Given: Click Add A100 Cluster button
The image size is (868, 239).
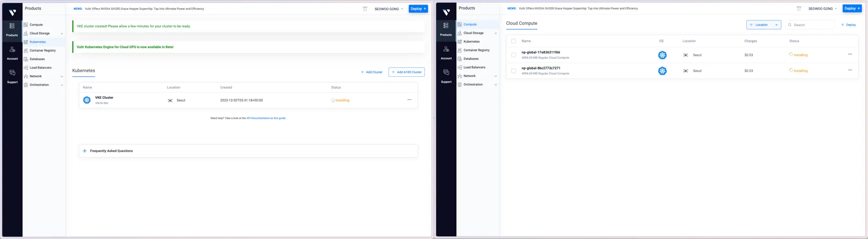Looking at the screenshot, I should point(406,72).
